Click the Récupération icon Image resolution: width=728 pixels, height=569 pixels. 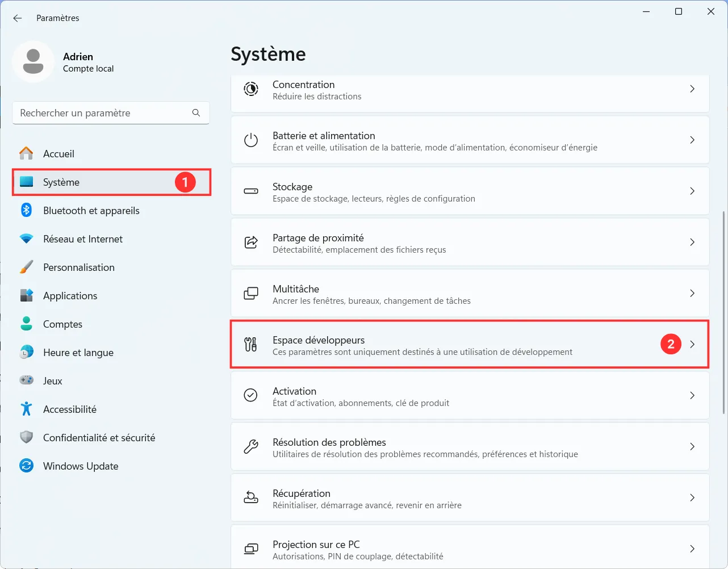pos(251,497)
